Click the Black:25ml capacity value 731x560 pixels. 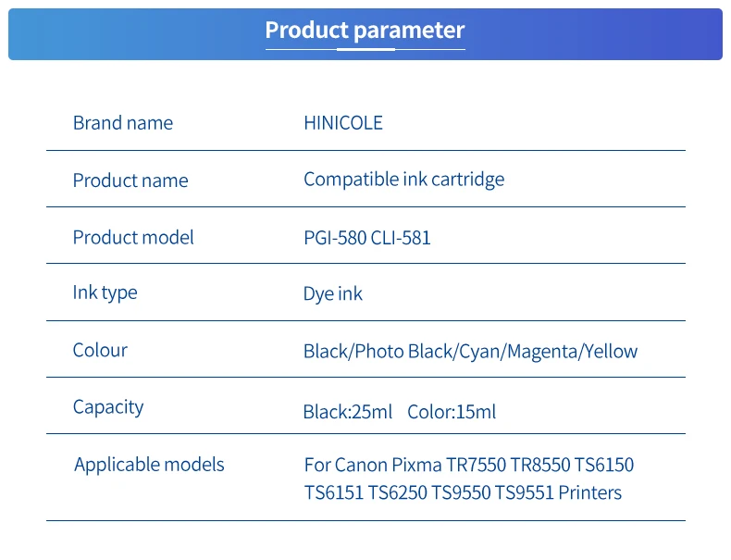[347, 412]
